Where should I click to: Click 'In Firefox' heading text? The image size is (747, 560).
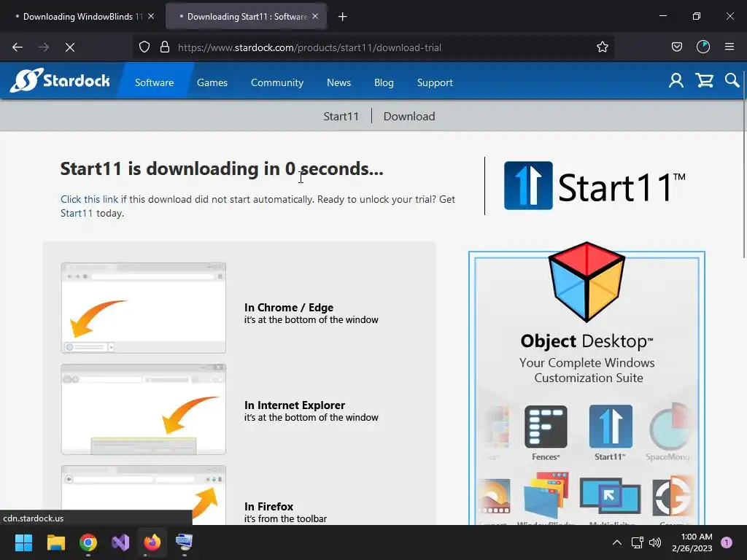(x=268, y=506)
